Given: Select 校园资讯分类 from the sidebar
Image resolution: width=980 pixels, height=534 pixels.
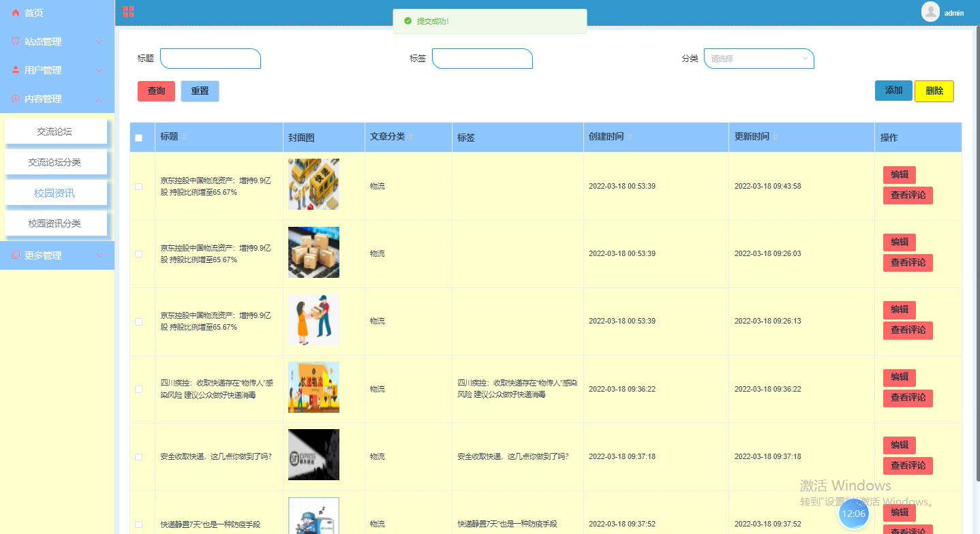Looking at the screenshot, I should coord(55,223).
